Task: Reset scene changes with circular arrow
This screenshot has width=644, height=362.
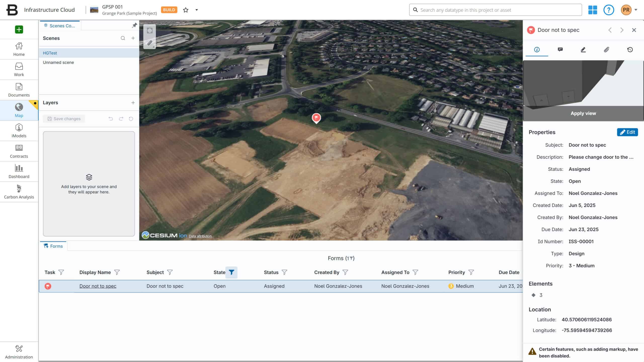Action: click(131, 119)
